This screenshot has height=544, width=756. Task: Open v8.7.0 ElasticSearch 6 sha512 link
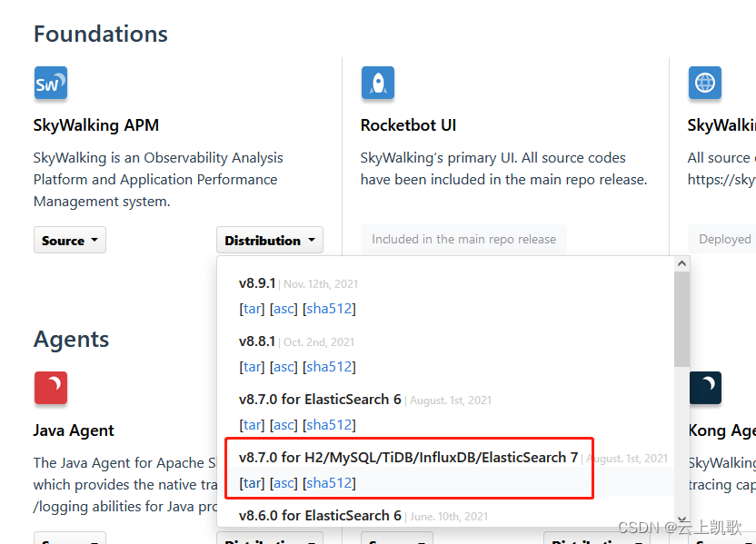tap(329, 425)
